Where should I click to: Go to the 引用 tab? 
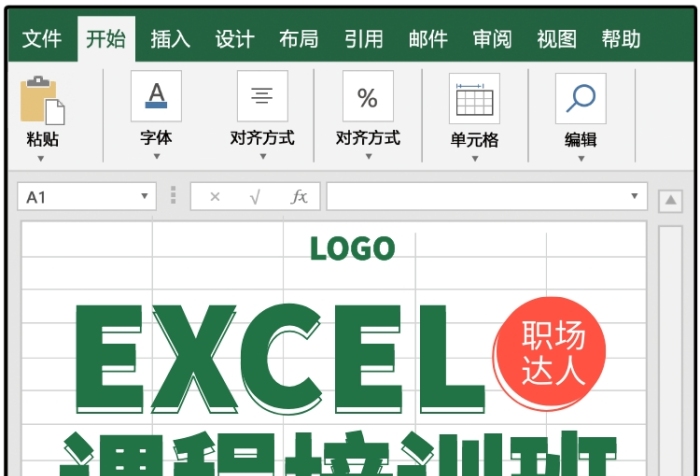(x=364, y=39)
